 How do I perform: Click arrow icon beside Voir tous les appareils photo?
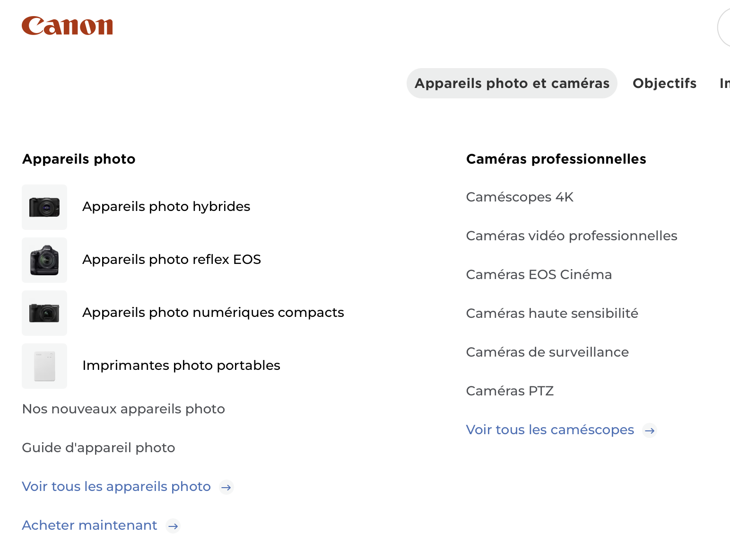[226, 487]
